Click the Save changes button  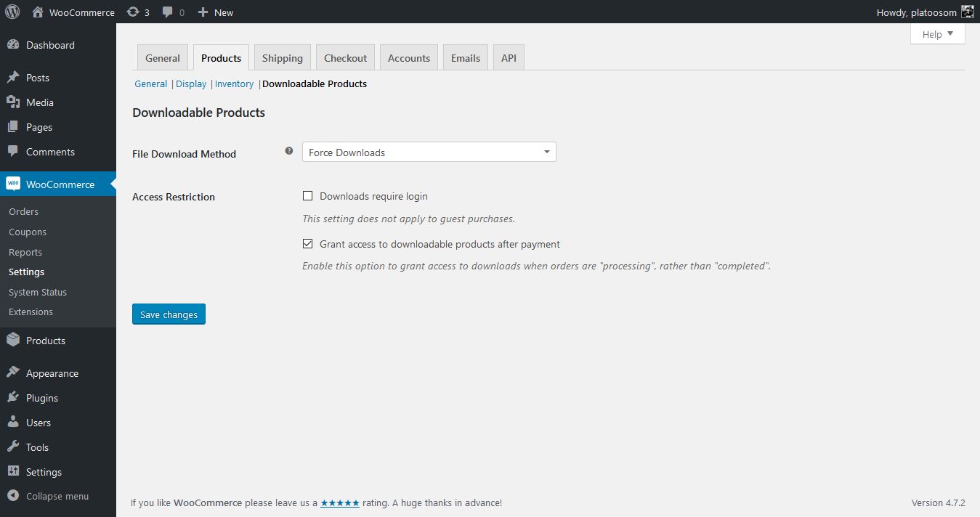169,314
